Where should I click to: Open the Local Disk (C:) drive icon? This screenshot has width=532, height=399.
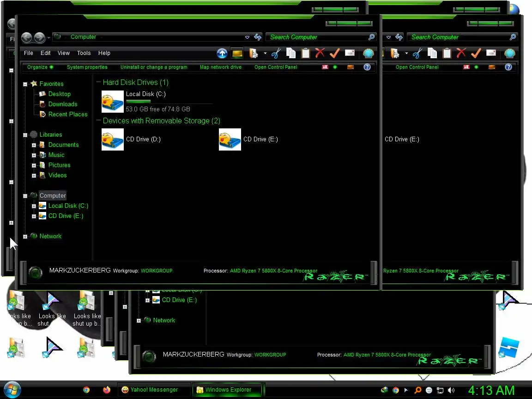(x=113, y=102)
